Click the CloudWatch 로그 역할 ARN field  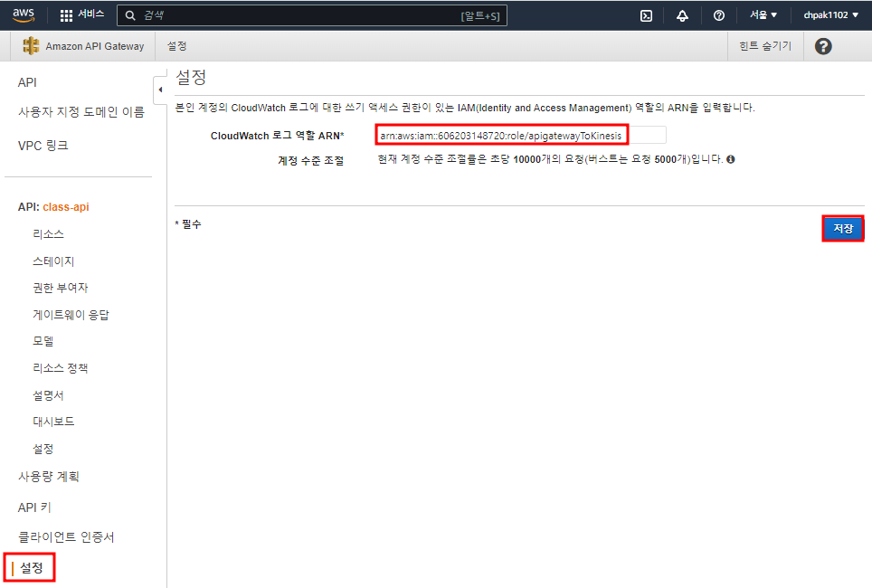tap(521, 135)
